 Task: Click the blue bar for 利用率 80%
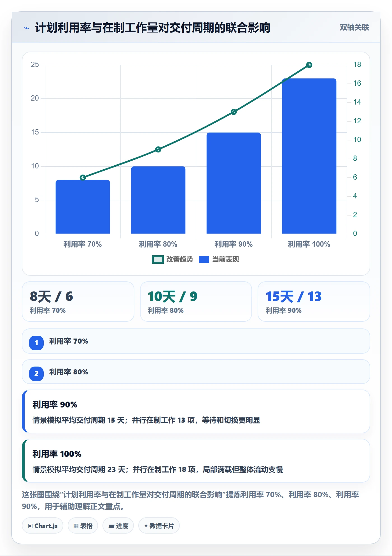[x=158, y=200]
